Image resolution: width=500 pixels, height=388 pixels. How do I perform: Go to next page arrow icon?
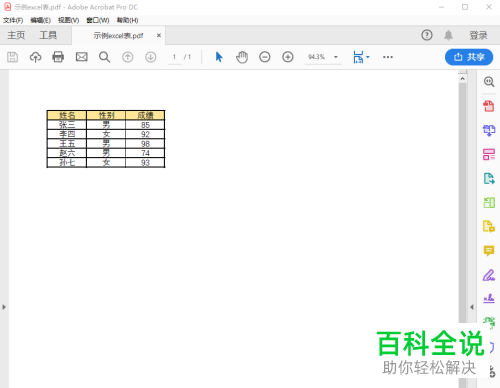pos(151,57)
